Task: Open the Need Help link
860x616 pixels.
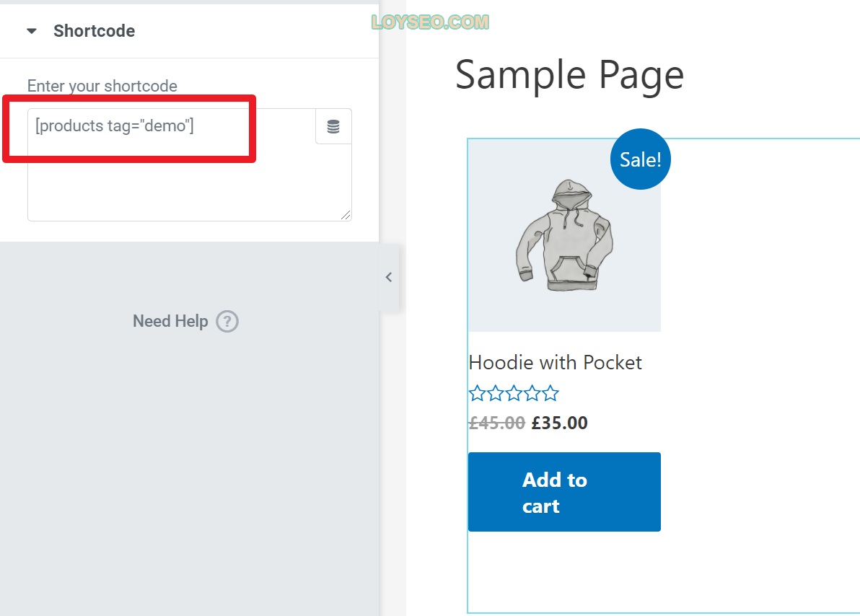Action: (170, 321)
